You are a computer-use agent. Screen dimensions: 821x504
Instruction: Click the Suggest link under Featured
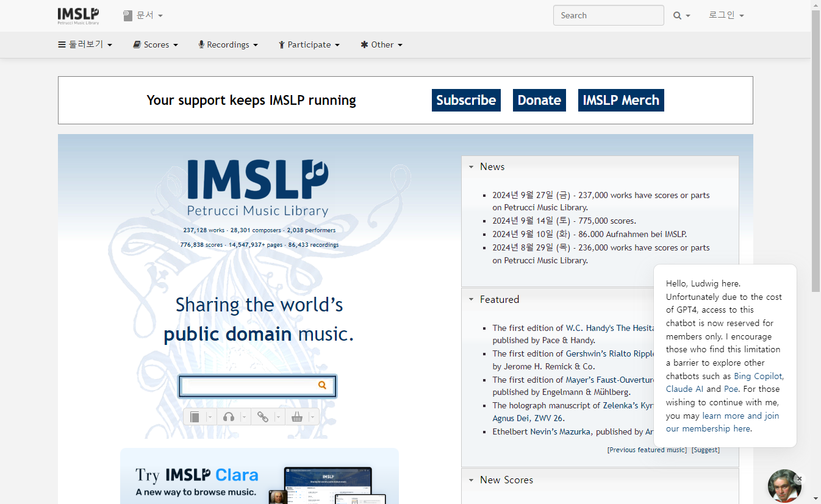click(705, 450)
